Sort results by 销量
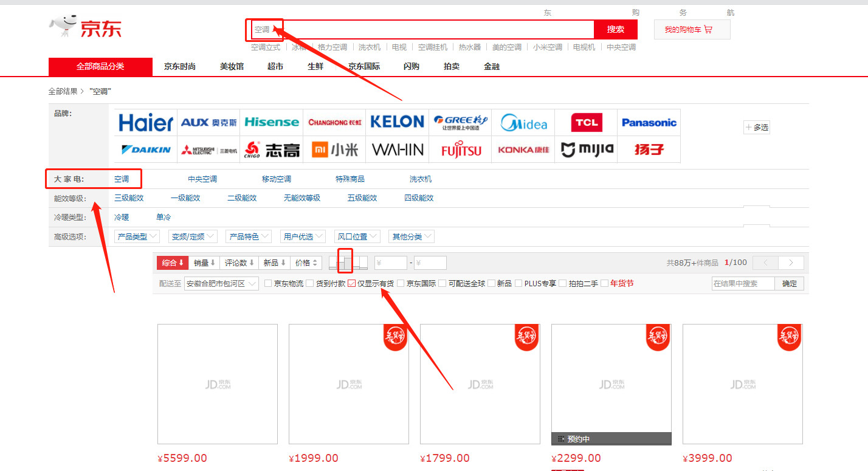The image size is (868, 471). (x=204, y=263)
